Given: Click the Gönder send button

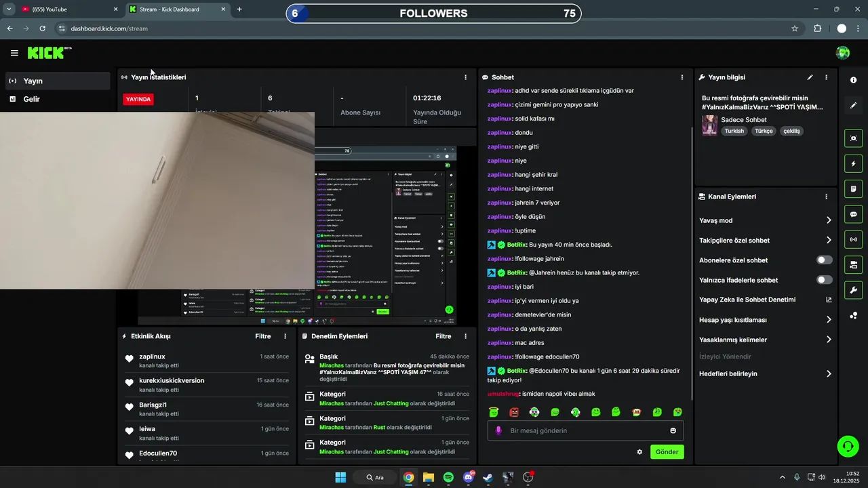Looking at the screenshot, I should pyautogui.click(x=667, y=452).
